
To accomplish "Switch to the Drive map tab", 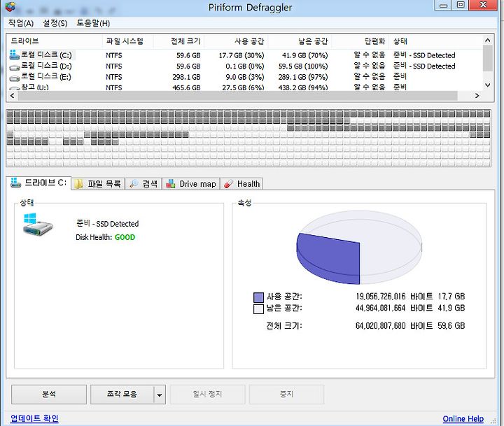I will pyautogui.click(x=191, y=184).
